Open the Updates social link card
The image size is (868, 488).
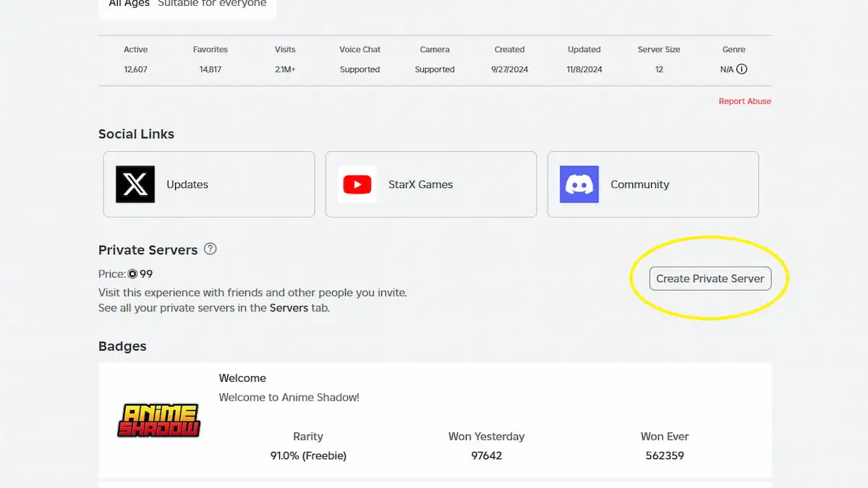(x=209, y=184)
